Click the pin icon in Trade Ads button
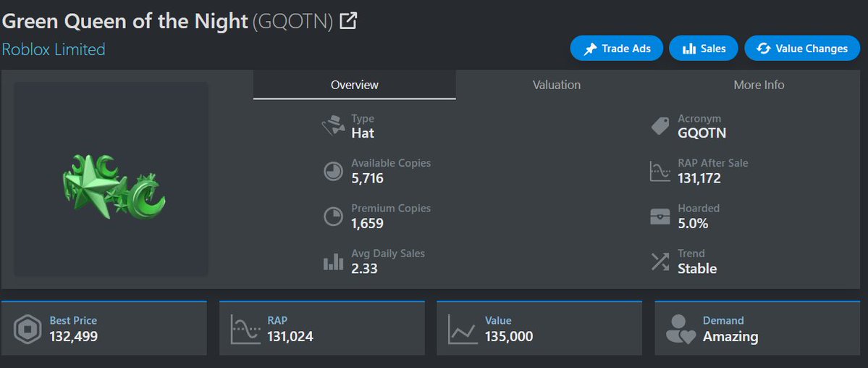This screenshot has width=868, height=368. pyautogui.click(x=591, y=49)
